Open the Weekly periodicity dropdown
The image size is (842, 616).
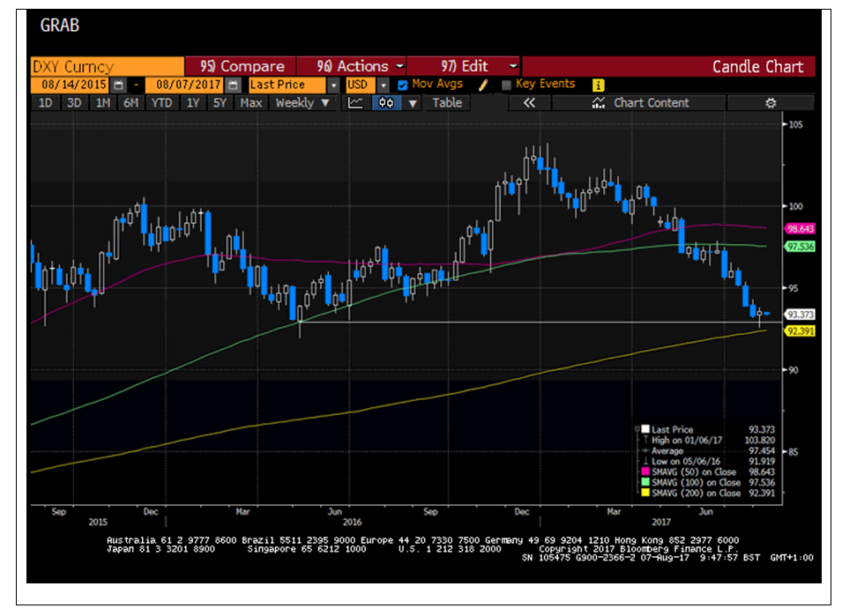tap(302, 103)
